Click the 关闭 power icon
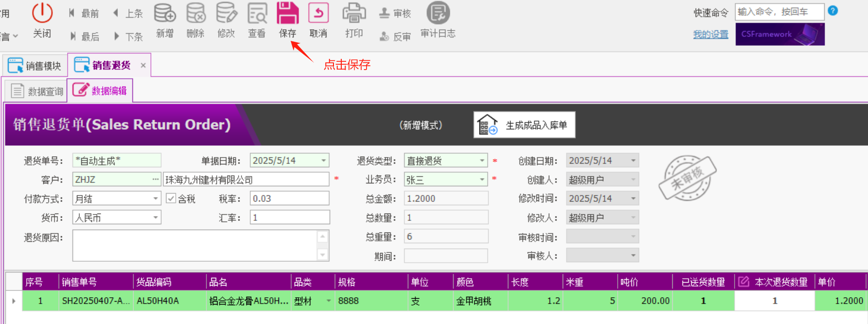 pos(42,13)
